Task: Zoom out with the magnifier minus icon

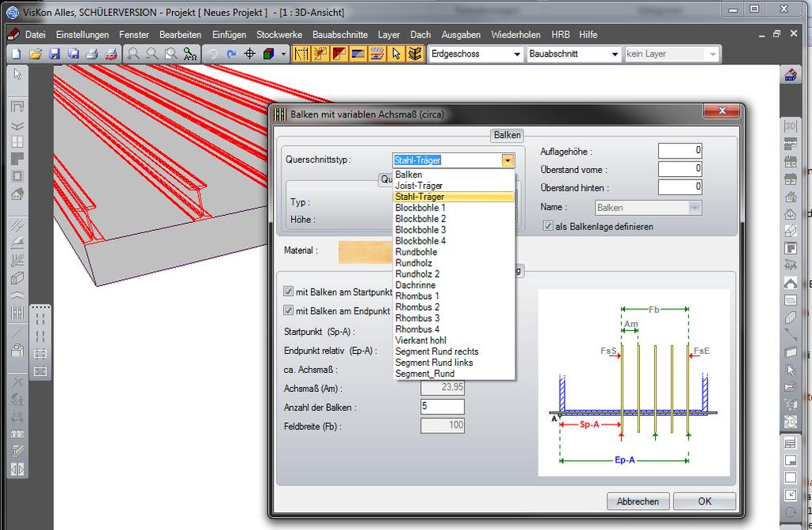Action: [x=151, y=54]
